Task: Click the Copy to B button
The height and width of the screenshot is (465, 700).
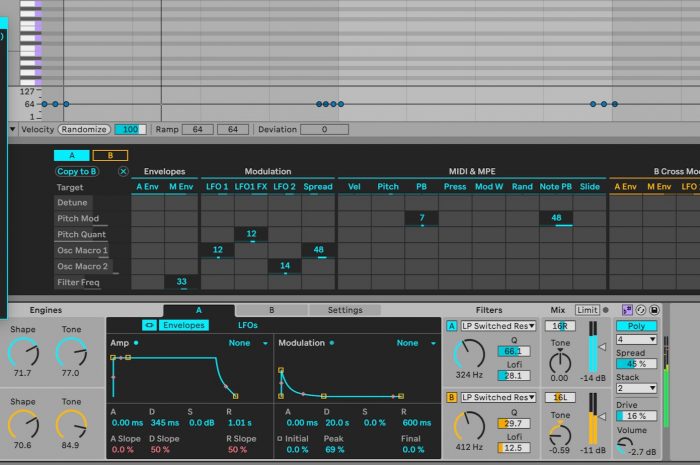Action: [77, 171]
